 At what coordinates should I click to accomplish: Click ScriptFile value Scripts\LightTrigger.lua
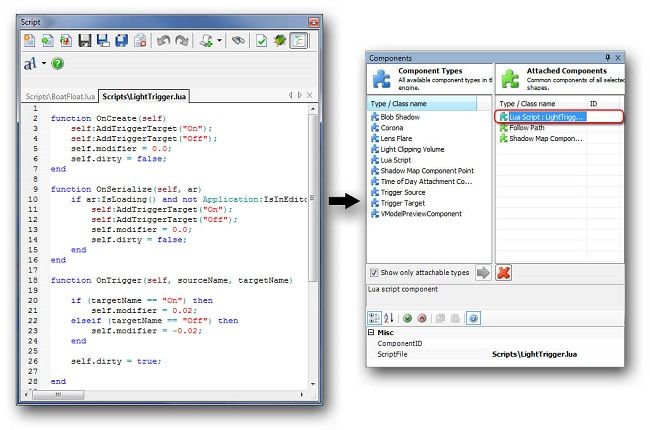click(534, 354)
